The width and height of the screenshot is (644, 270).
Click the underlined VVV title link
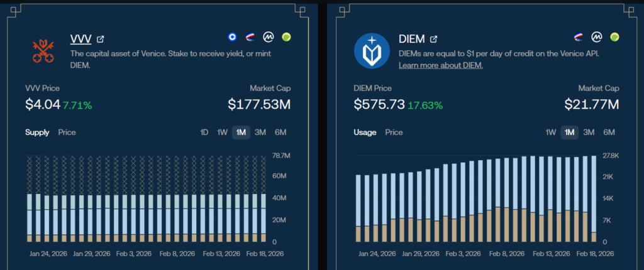tap(81, 40)
